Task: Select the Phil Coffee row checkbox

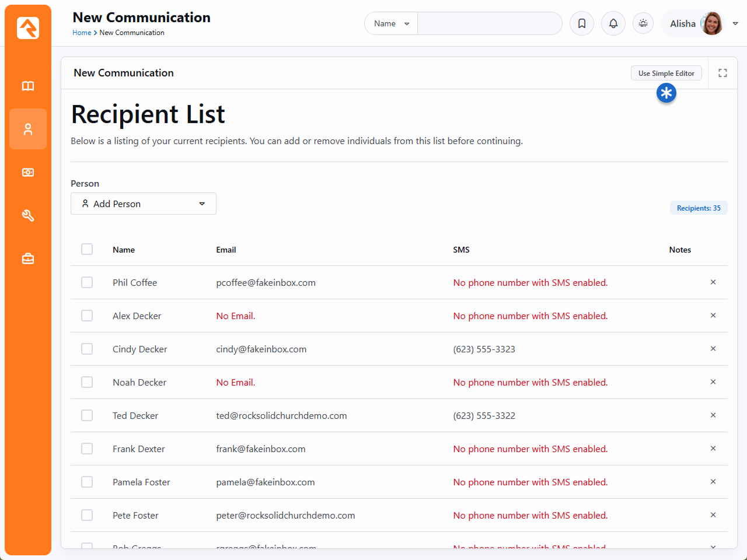Action: [x=87, y=282]
